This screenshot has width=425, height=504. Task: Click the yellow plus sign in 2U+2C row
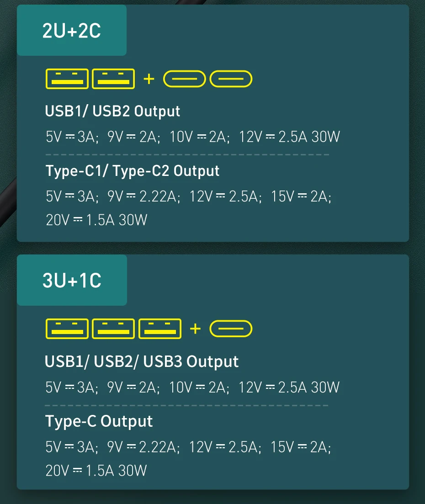pyautogui.click(x=149, y=79)
